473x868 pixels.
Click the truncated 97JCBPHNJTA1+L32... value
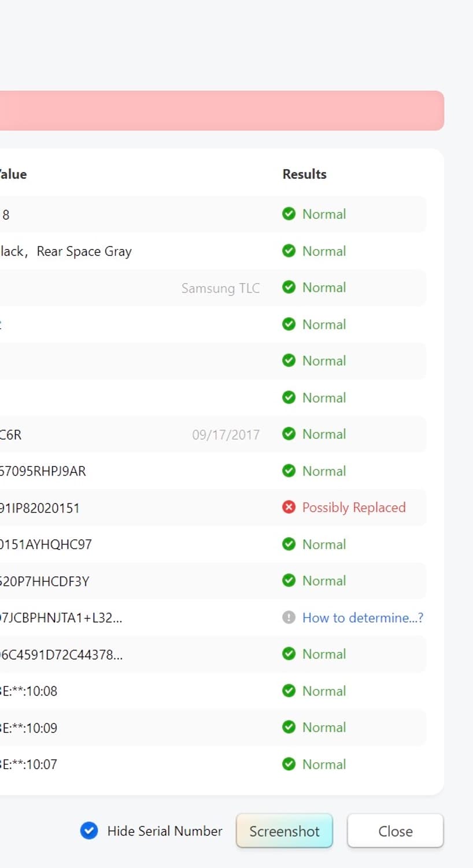tap(61, 618)
